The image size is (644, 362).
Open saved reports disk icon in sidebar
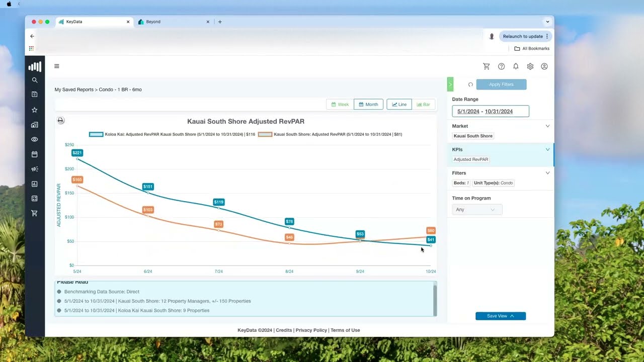point(35,94)
